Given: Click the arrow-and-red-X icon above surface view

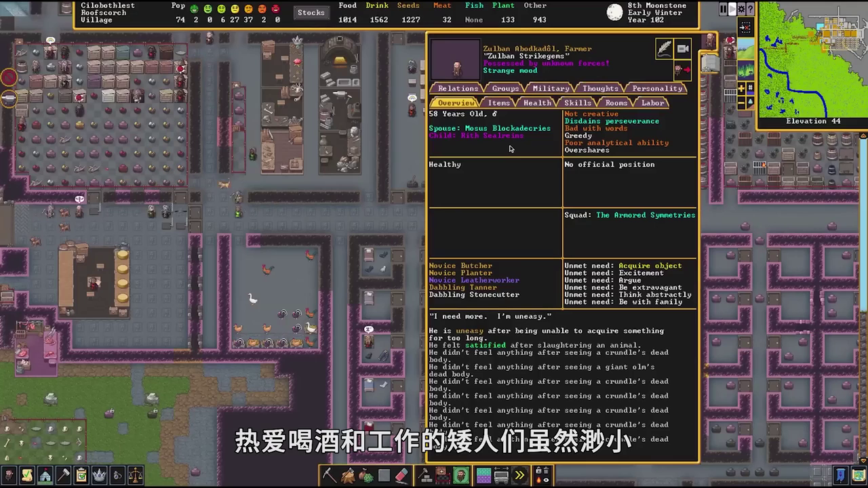Looking at the screenshot, I should [745, 28].
